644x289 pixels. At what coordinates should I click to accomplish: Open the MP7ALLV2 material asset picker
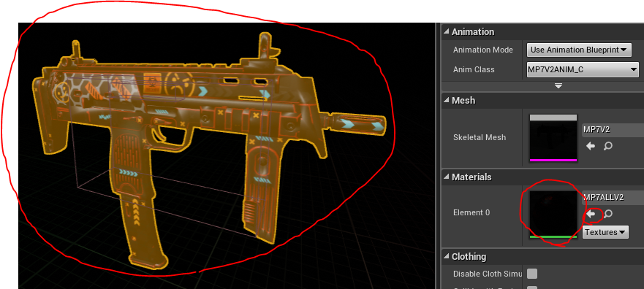[613, 198]
